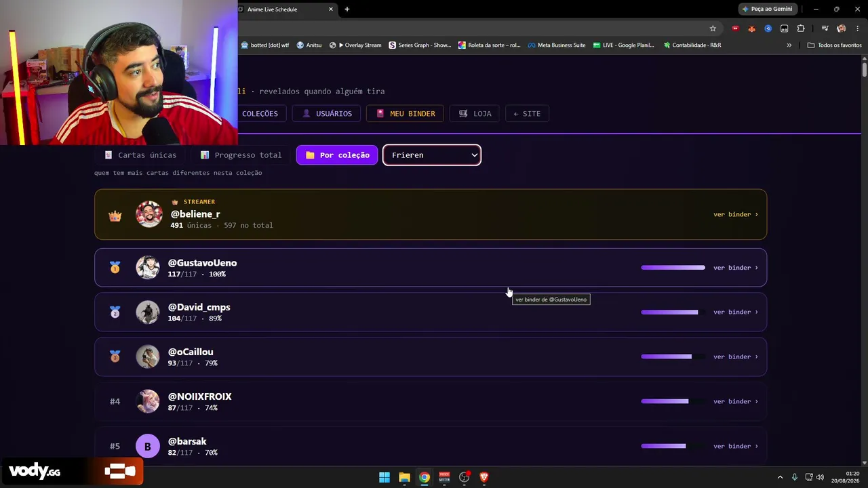Image resolution: width=868 pixels, height=488 pixels.
Task: Open Windows Start menu
Action: [384, 477]
